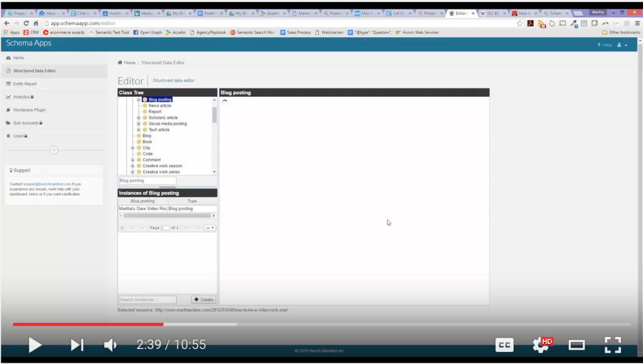Expand the Creative work series node
643x364 pixels.
[132, 172]
